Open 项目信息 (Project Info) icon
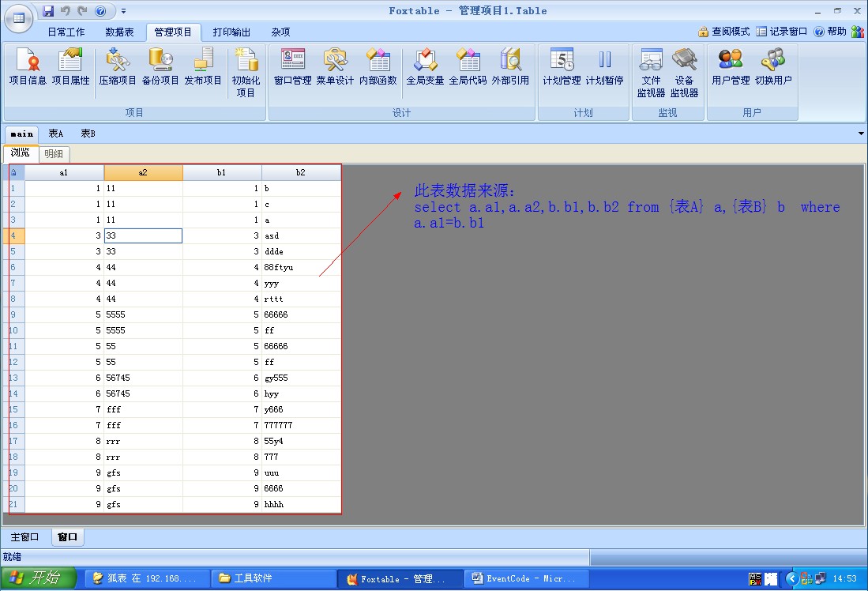Viewport: 868px width, 591px height. click(x=28, y=66)
